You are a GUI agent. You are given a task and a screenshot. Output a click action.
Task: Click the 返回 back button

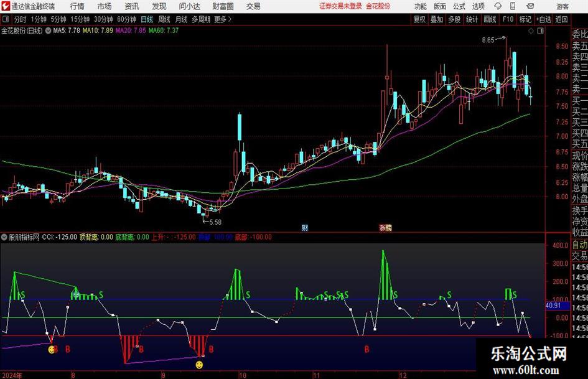tap(561, 19)
